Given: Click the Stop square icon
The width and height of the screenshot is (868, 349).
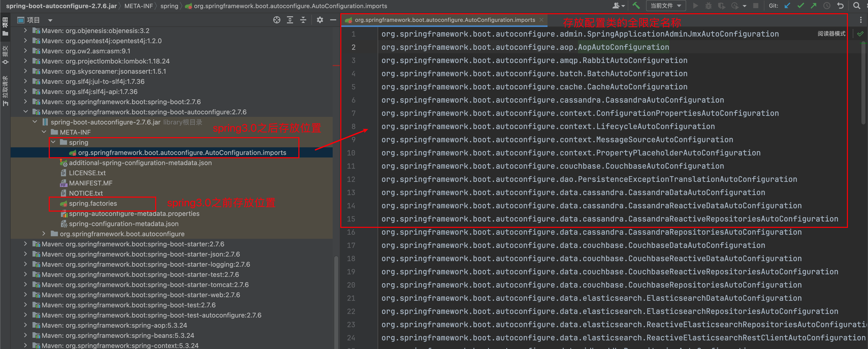Looking at the screenshot, I should (756, 6).
